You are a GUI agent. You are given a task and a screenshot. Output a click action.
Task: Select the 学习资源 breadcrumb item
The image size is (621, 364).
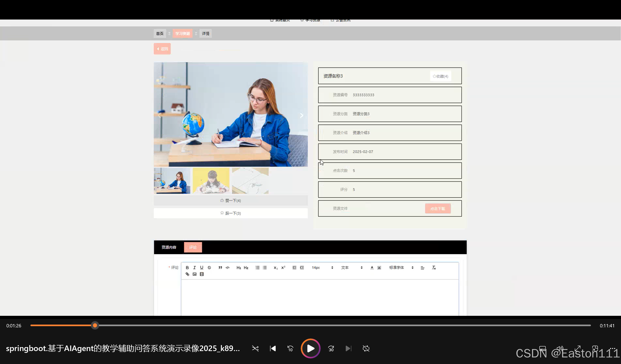[x=182, y=33]
